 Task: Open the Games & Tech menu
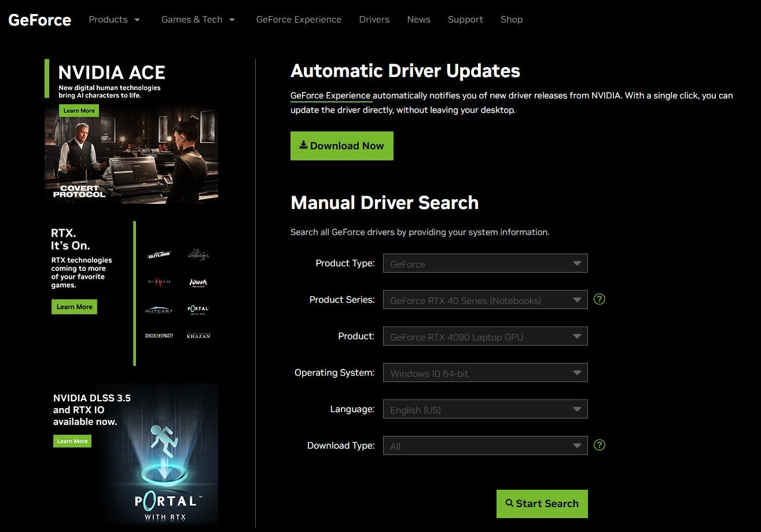coord(198,20)
